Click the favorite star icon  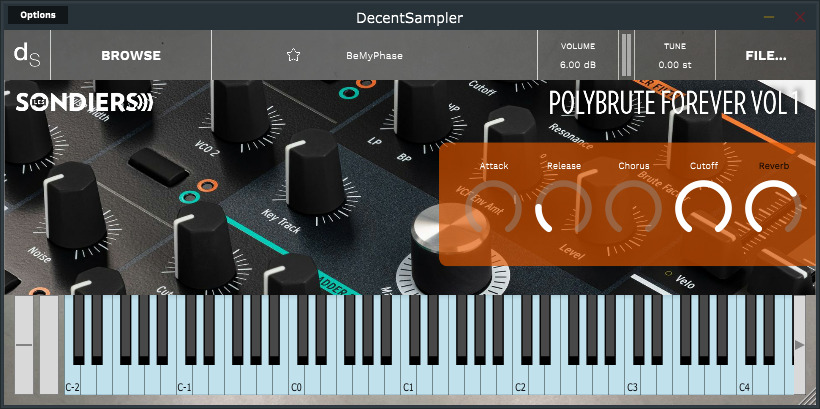click(293, 56)
